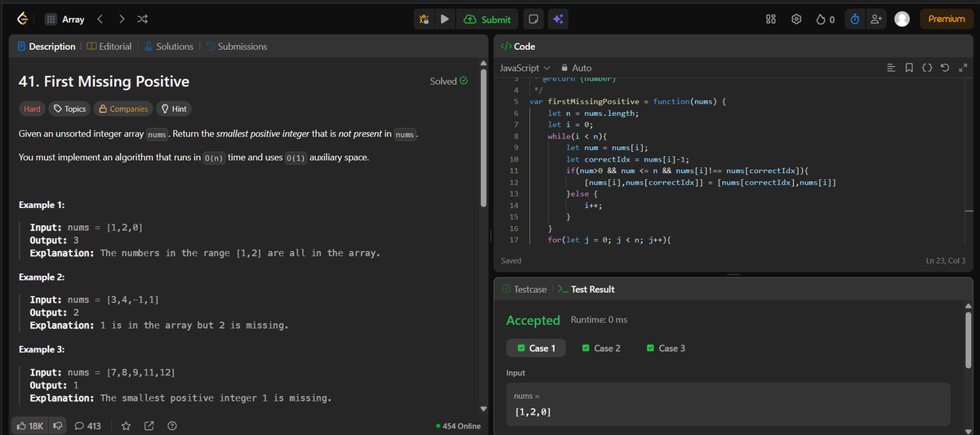Click the Accepted result text
This screenshot has width=980, height=435.
coord(533,321)
